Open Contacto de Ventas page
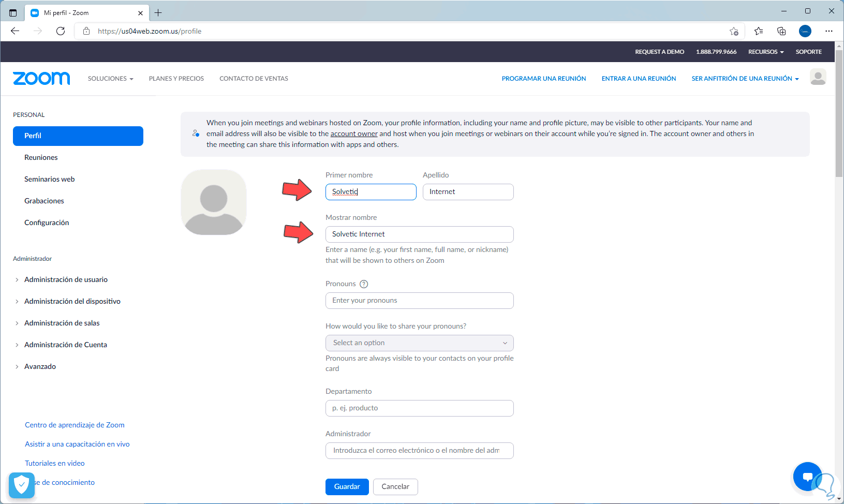 pyautogui.click(x=254, y=79)
